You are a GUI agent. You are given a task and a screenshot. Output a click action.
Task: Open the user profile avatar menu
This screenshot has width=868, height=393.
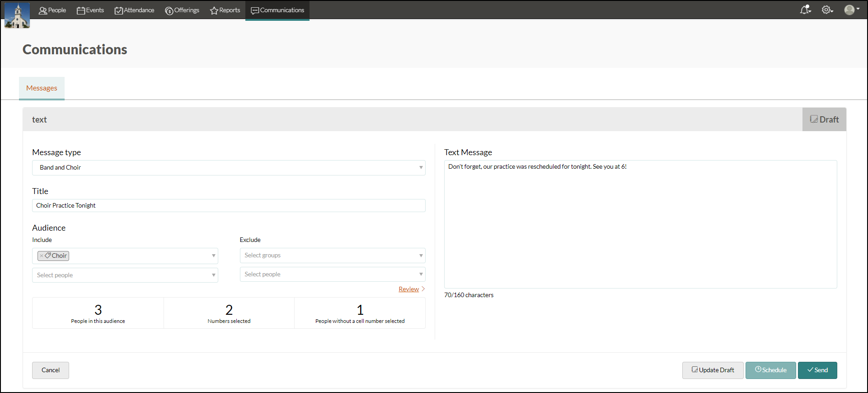[x=851, y=10]
